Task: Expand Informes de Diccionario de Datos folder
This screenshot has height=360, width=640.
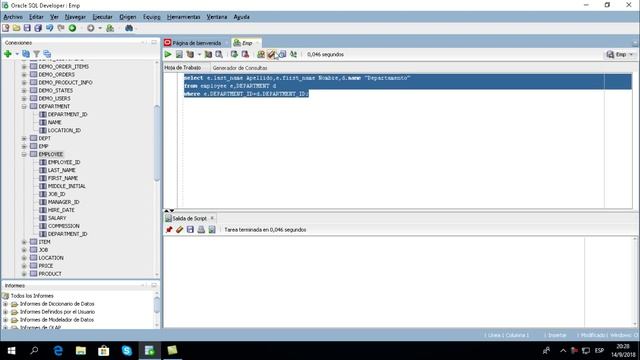Action: 5,304
